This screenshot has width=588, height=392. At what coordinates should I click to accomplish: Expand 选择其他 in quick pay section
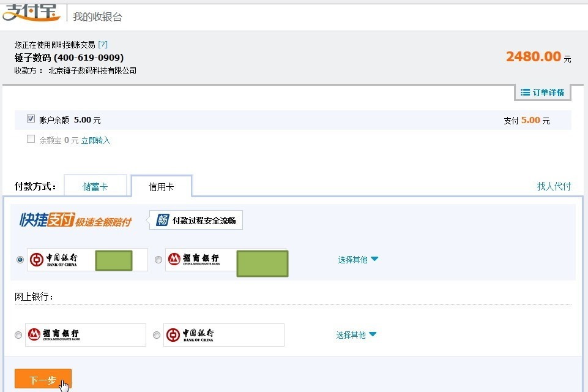(x=358, y=260)
